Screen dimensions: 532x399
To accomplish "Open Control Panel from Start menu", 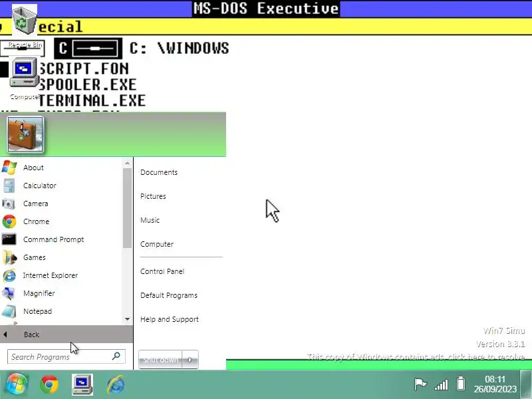I will point(162,271).
